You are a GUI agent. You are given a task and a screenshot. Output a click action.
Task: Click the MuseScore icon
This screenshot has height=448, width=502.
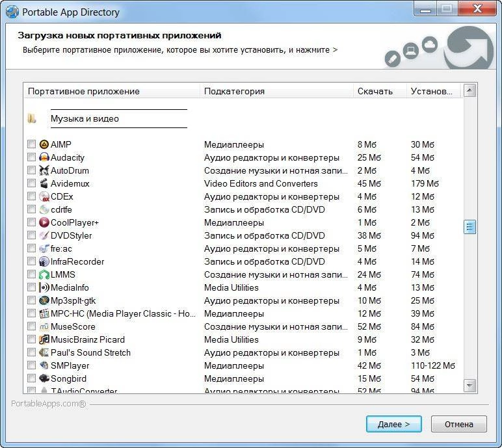coord(44,326)
